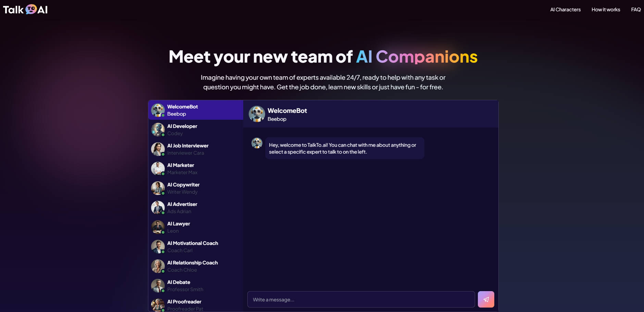Open chat with AI Job Interviewer Cara's avatar

(158, 149)
